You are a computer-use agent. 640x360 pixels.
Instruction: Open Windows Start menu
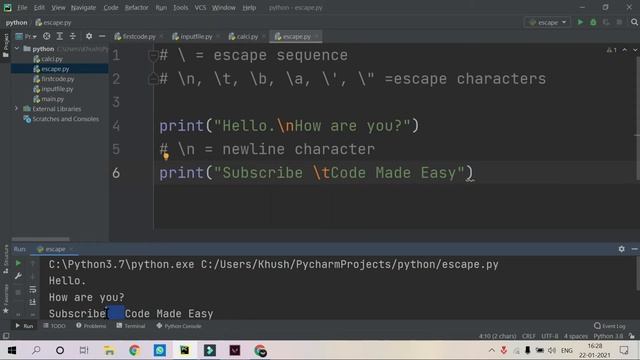coord(12,350)
